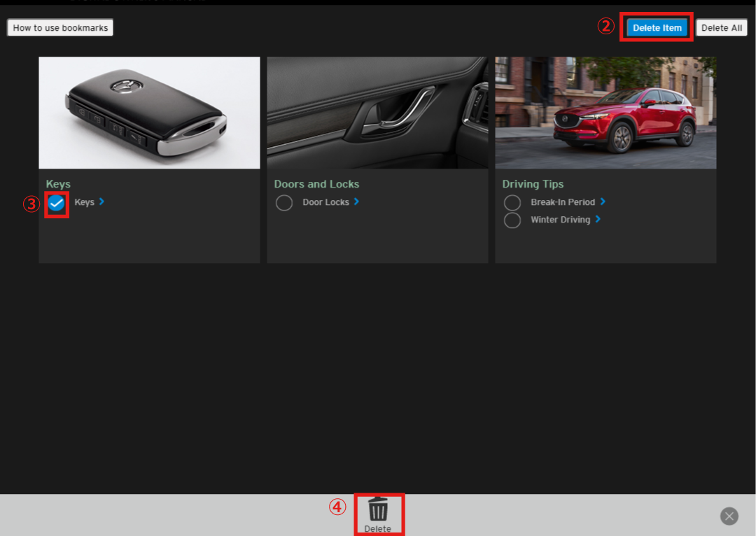Open the Winter Driving text link

coord(560,220)
